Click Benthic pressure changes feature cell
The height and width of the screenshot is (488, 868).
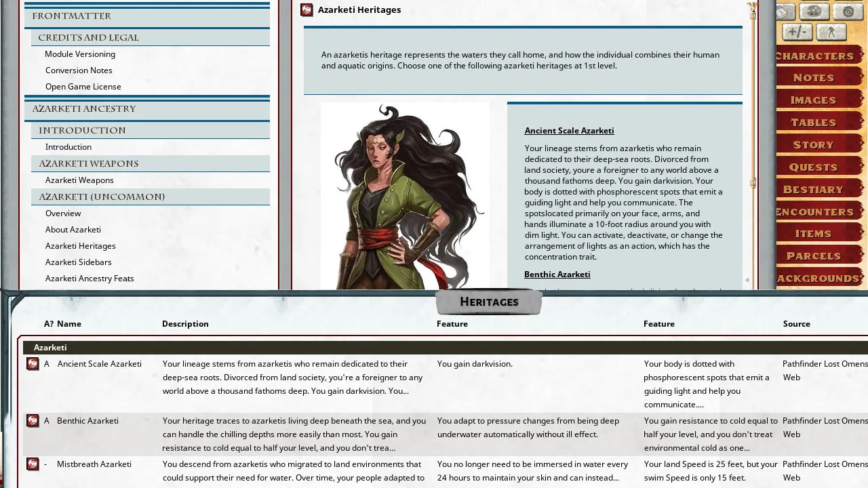click(529, 428)
